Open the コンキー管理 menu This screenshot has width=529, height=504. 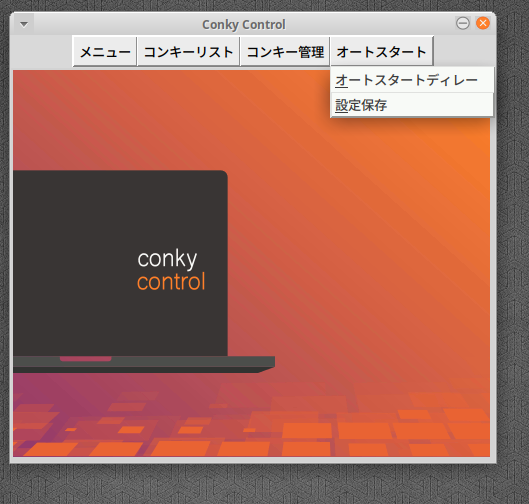tap(285, 52)
